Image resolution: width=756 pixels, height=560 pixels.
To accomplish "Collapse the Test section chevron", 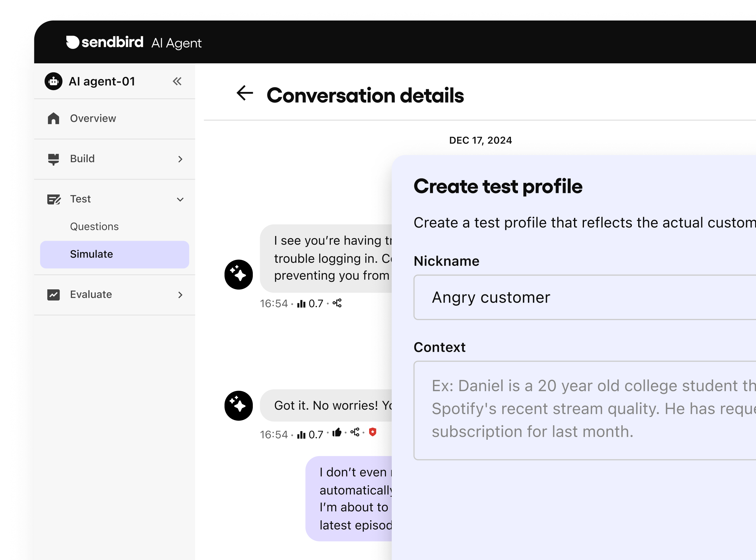I will 180,199.
